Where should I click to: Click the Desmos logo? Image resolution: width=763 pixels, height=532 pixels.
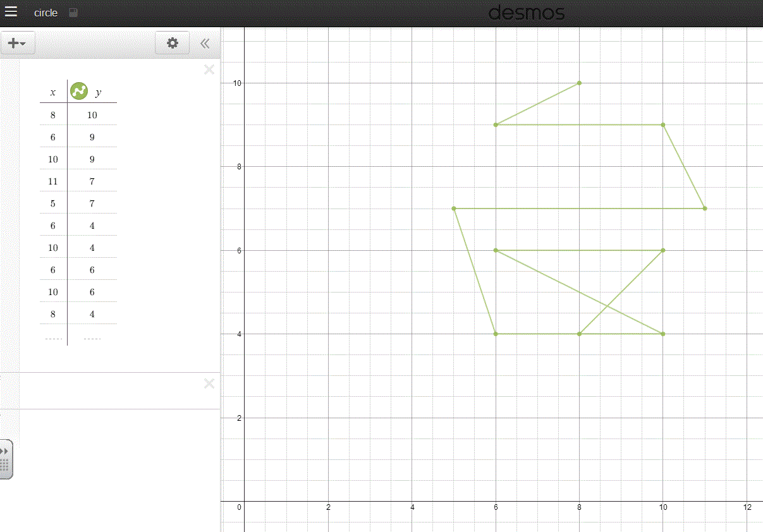tap(527, 12)
